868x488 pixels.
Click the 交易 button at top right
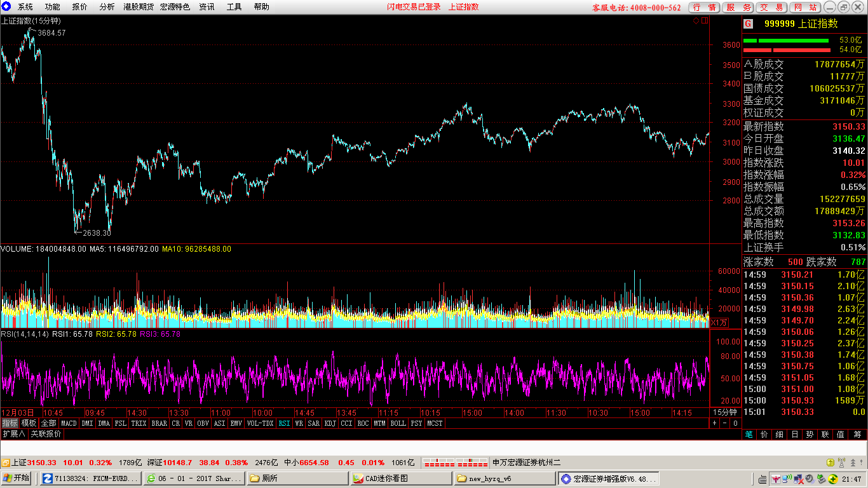772,7
